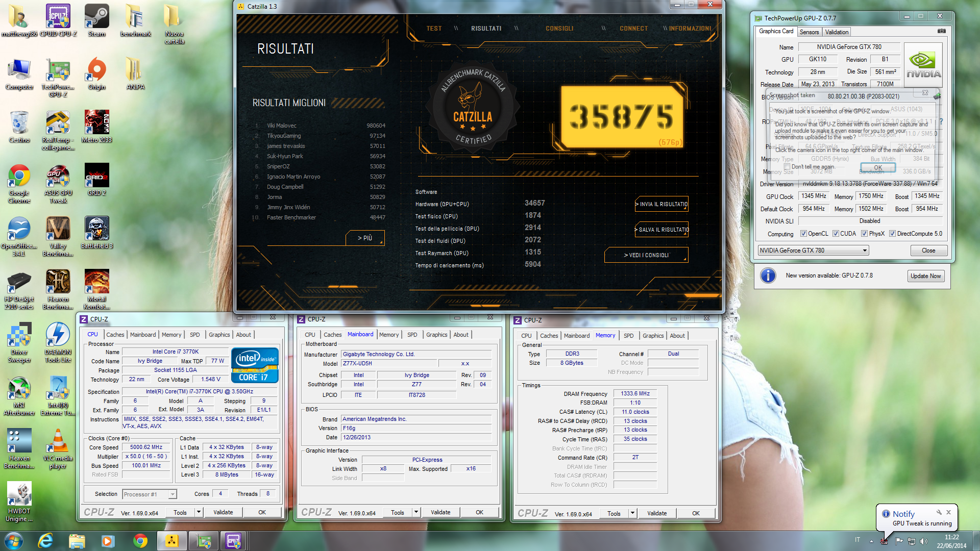Viewport: 980px width, 551px height.
Task: Open the Metro 2033 desktop shortcut
Action: (96, 127)
